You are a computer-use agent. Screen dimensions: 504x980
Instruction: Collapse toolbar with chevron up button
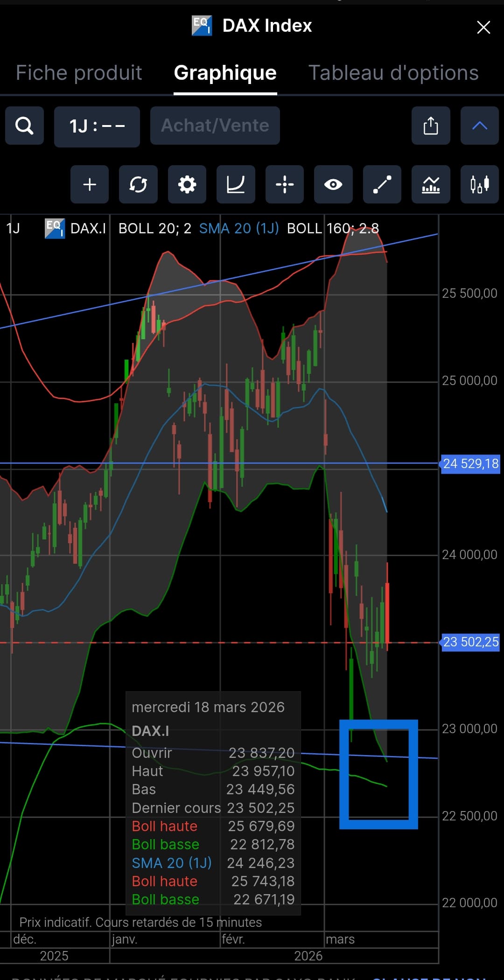(x=480, y=126)
